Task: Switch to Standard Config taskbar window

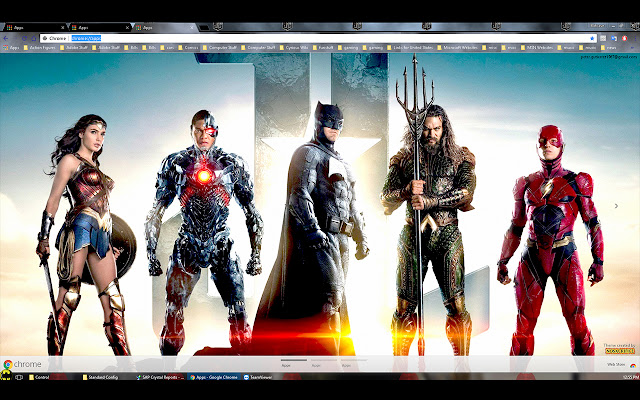Action: [x=100, y=377]
